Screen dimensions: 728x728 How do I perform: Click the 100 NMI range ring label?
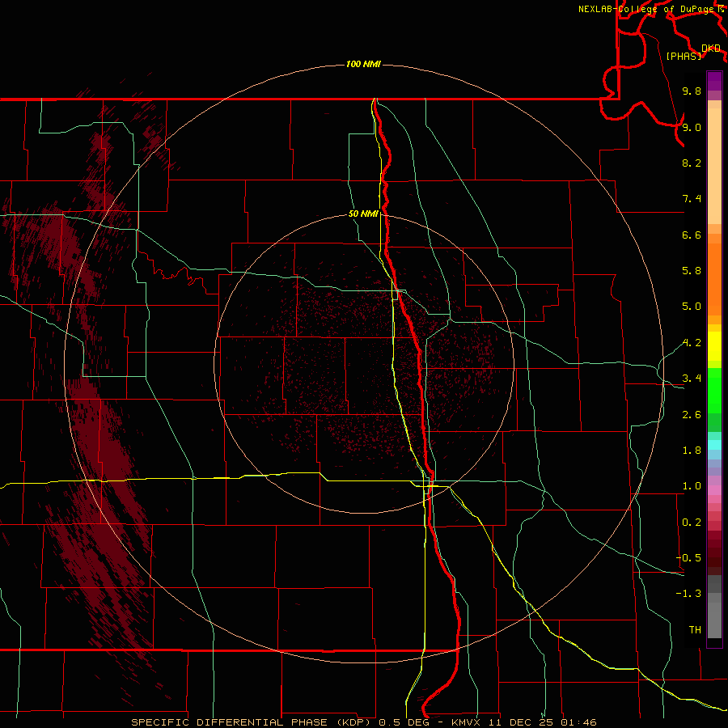(x=363, y=64)
